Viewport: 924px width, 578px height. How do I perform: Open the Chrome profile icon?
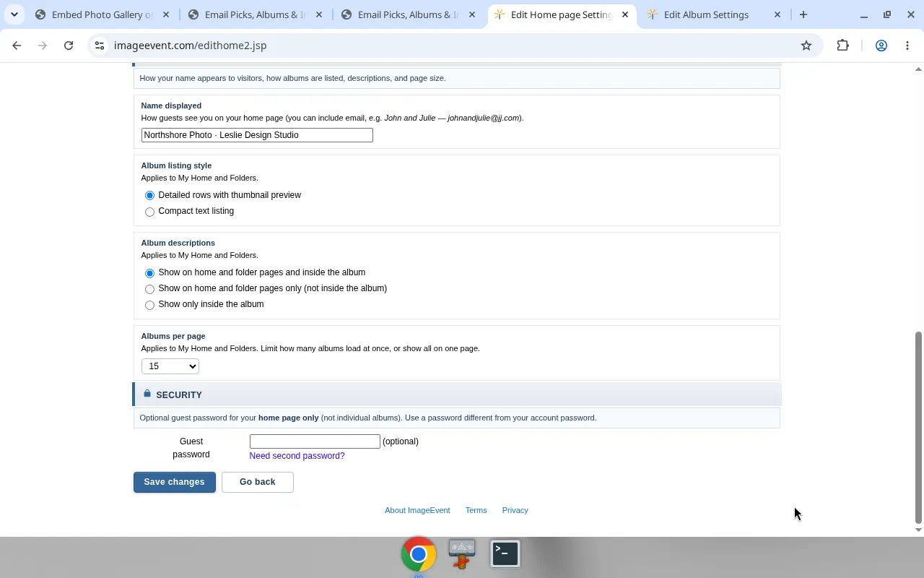(x=881, y=46)
